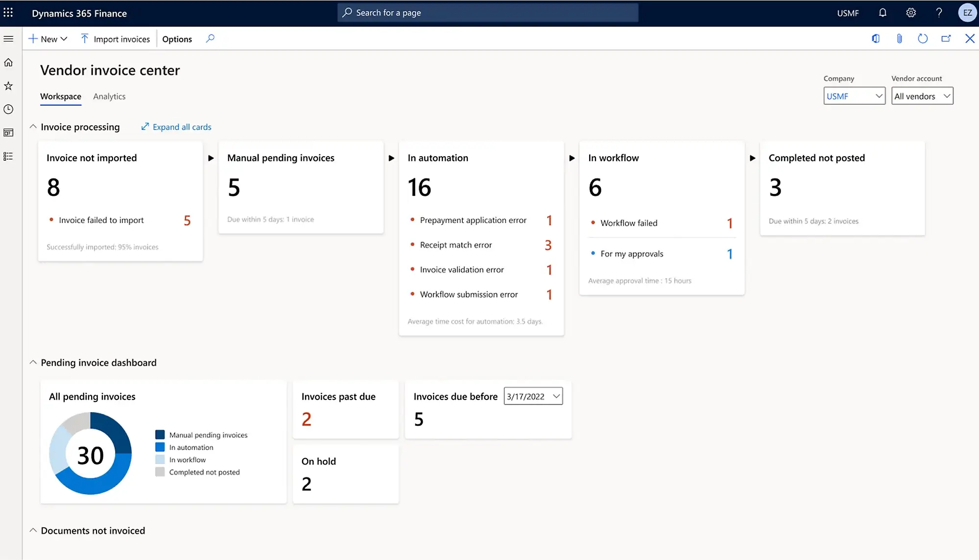Click USMF company indicator in top bar
This screenshot has width=979, height=560.
click(x=848, y=13)
